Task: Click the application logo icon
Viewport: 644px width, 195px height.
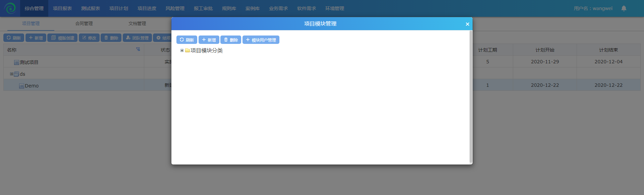Action: coord(10,8)
